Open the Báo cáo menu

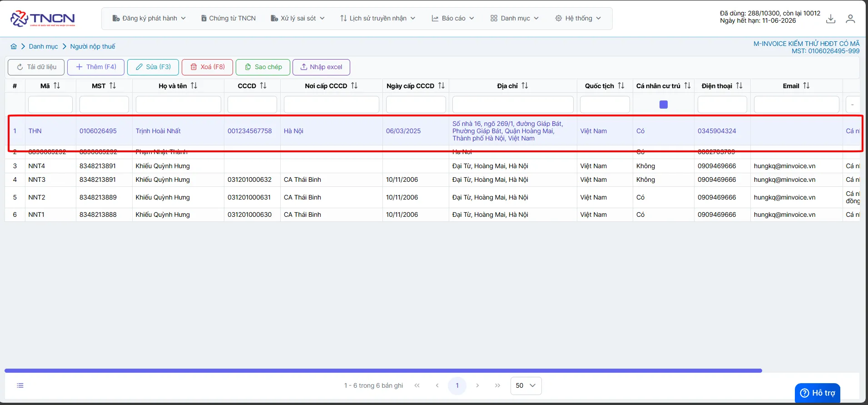(453, 18)
